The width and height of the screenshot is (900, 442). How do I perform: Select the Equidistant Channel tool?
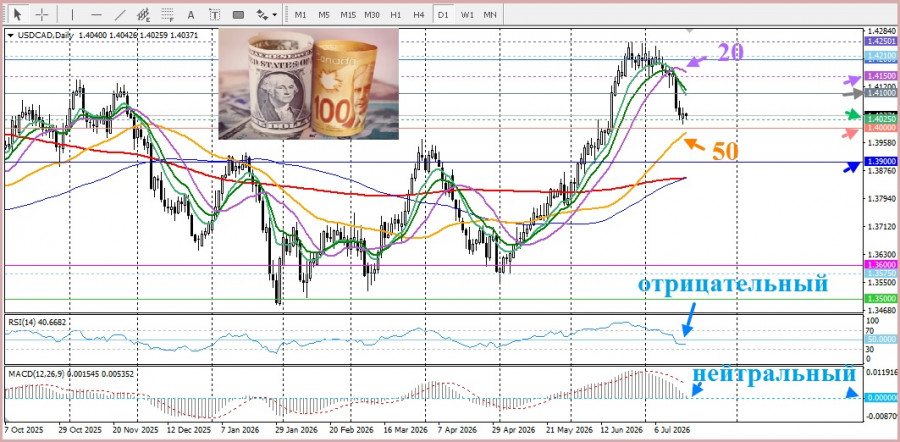(x=143, y=14)
